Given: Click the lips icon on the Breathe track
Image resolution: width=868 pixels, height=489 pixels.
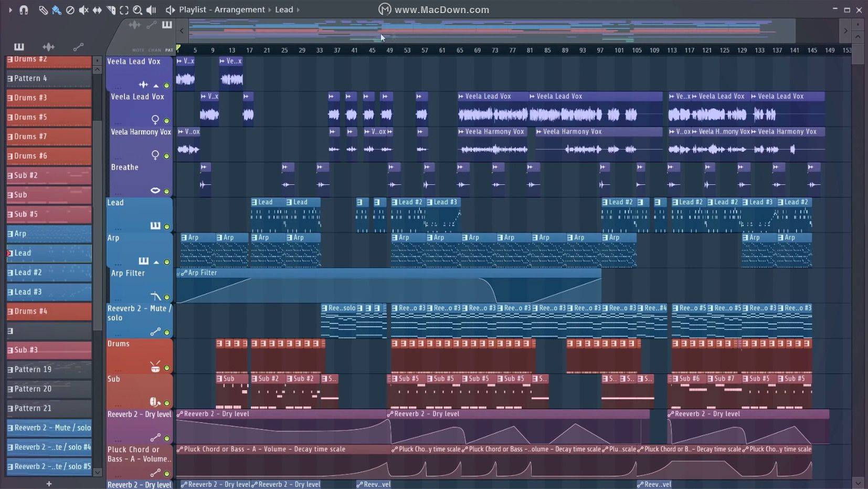Looking at the screenshot, I should pyautogui.click(x=156, y=190).
